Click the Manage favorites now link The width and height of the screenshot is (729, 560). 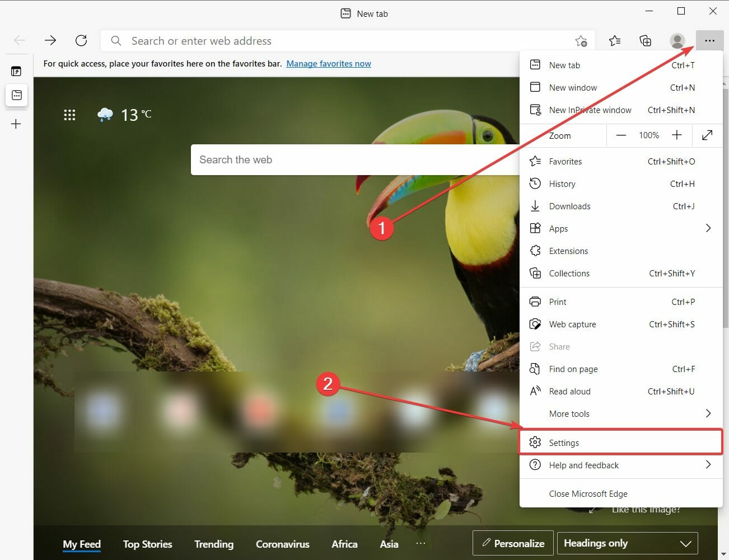(329, 63)
